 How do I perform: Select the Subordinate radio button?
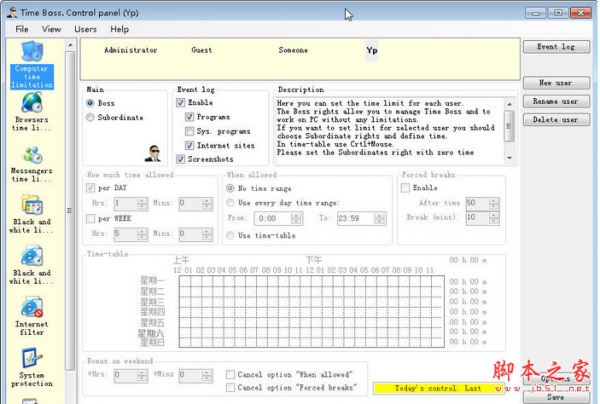pyautogui.click(x=90, y=117)
